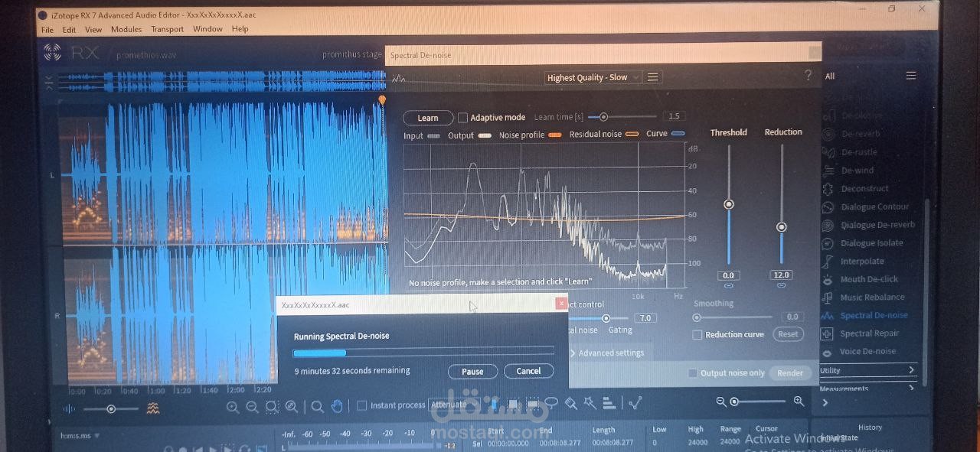The image size is (980, 452).
Task: Open the De-reverb module
Action: point(860,134)
